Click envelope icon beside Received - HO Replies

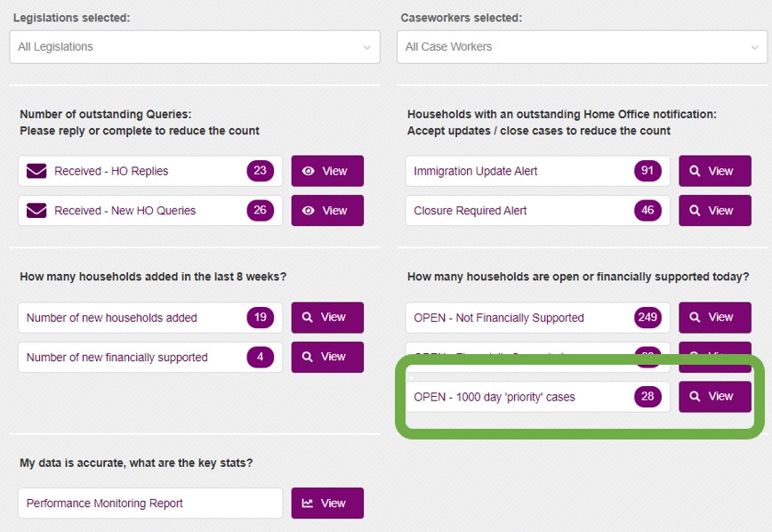click(36, 172)
